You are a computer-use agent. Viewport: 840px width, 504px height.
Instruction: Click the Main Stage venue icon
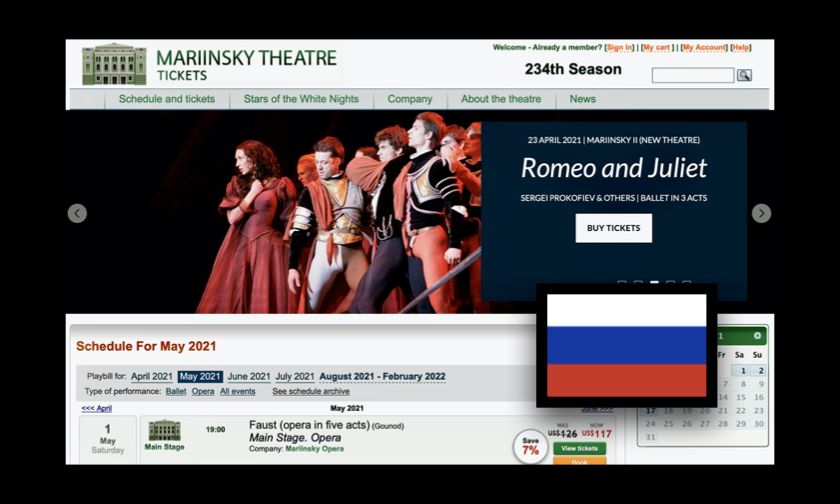(164, 430)
